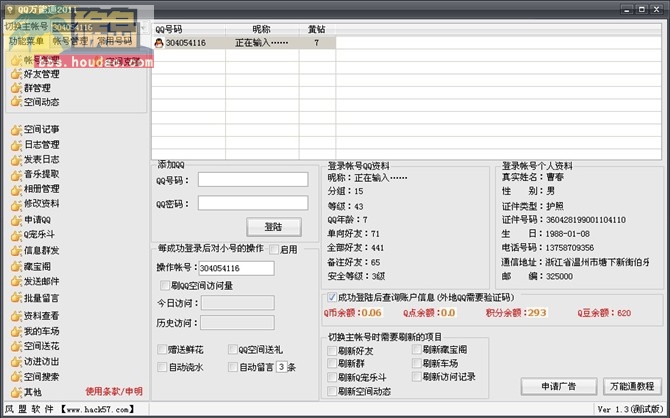Click the 操作帐号 field showing 304054116
Screen dimensions: 670x418
click(x=237, y=268)
